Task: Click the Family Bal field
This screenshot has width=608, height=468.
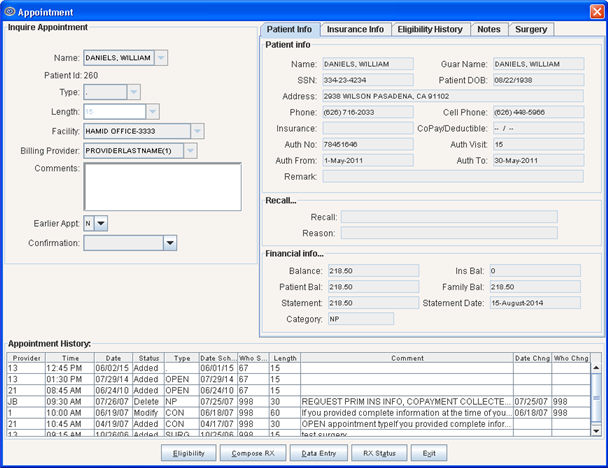Action: coord(535,287)
